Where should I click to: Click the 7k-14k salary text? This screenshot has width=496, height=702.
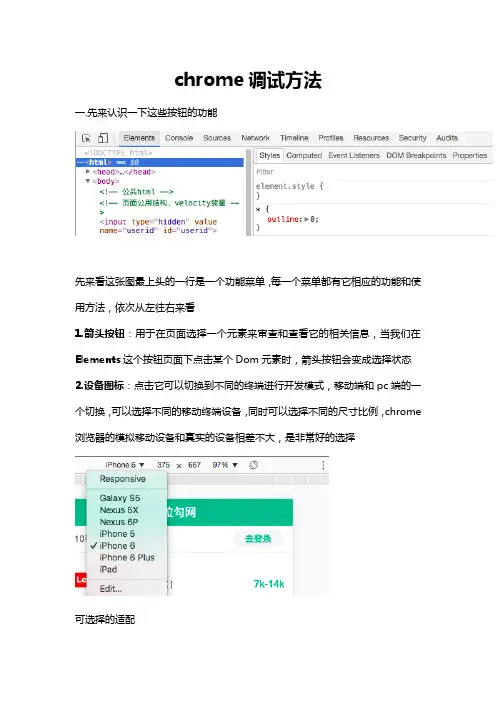pyautogui.click(x=269, y=584)
